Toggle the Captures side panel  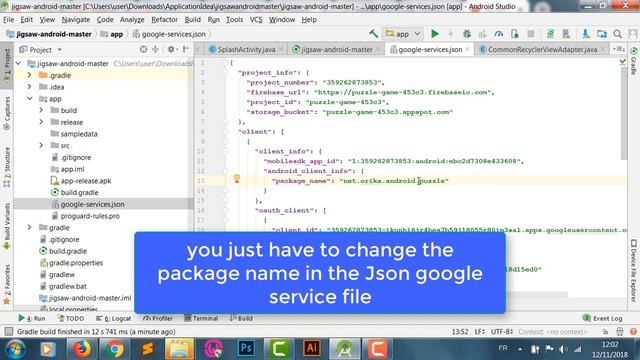pyautogui.click(x=7, y=113)
